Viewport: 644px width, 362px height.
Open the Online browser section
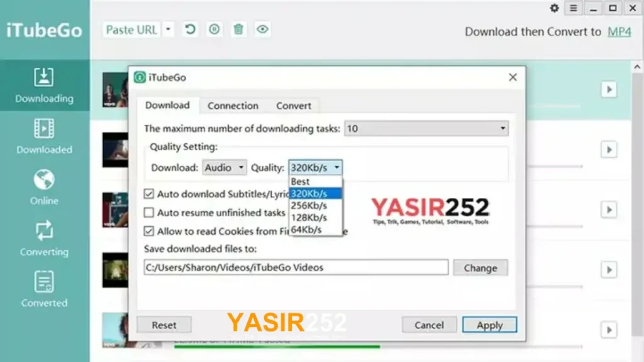click(x=45, y=187)
